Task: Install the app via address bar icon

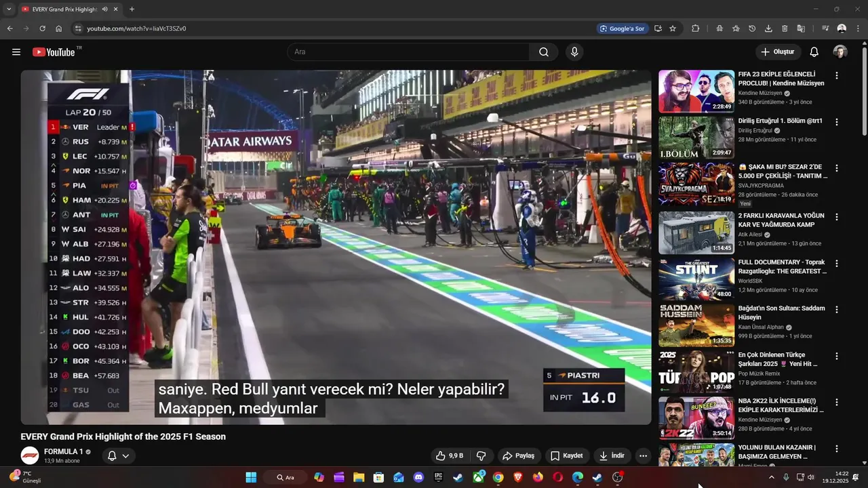Action: 658,28
